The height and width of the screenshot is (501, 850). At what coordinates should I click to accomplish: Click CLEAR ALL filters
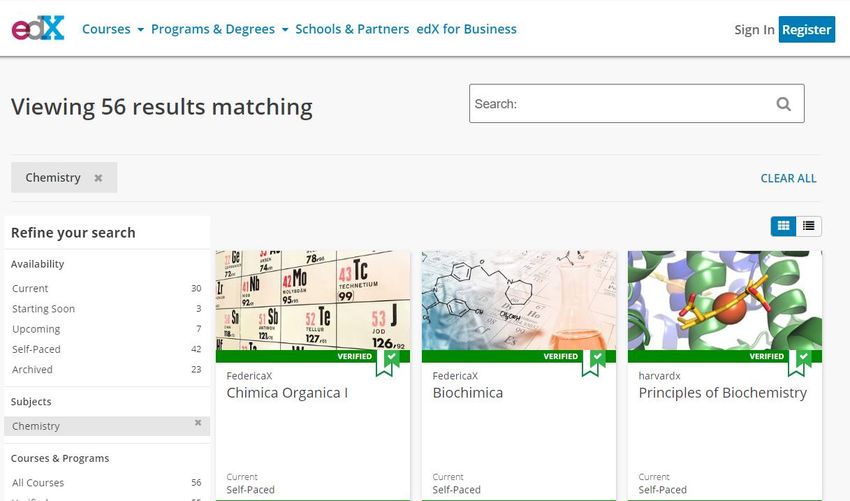coord(788,178)
